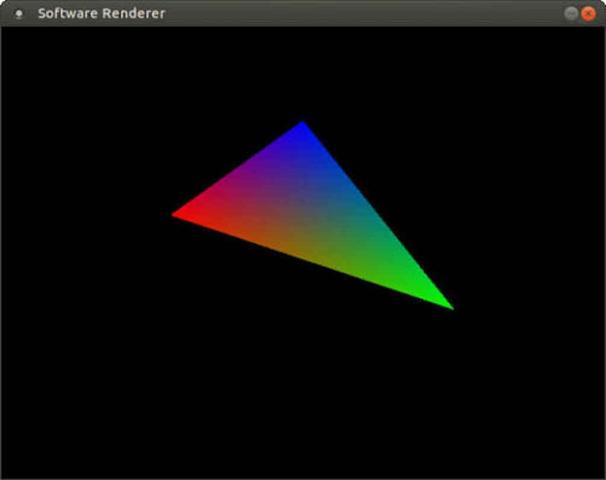Click the black canvas above the triangle
The height and width of the screenshot is (480, 606).
300,70
